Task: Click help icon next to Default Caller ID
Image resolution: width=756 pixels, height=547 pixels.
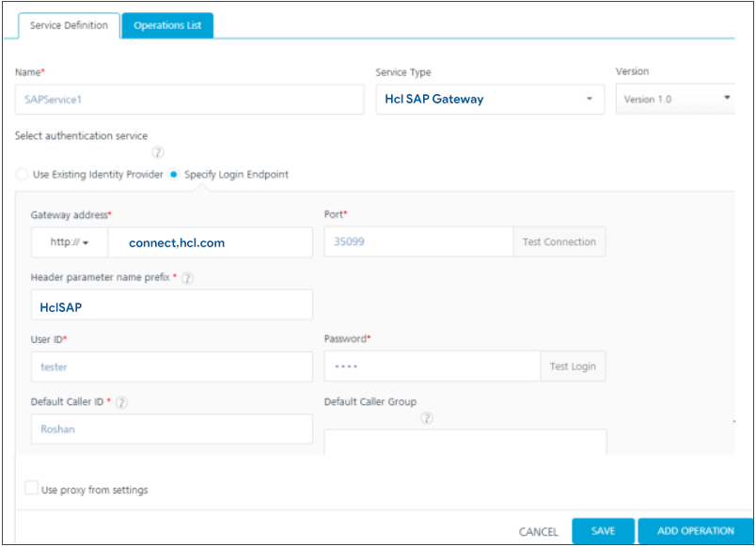Action: (x=122, y=402)
